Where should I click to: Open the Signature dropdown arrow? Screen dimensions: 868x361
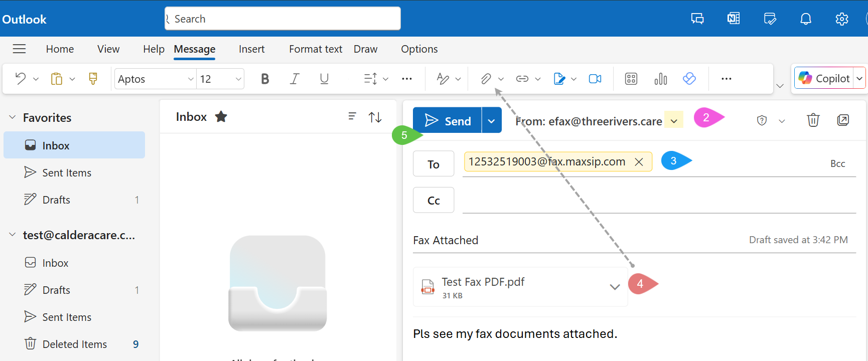point(574,79)
